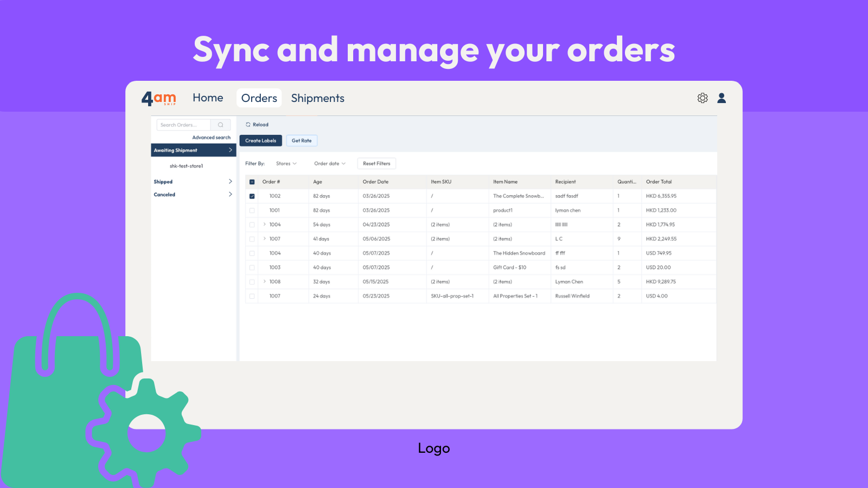Check the select-all orders checkbox in header

252,182
